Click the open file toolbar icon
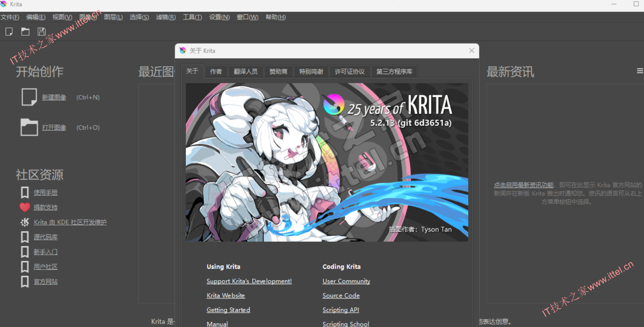644x327 pixels. [x=25, y=32]
